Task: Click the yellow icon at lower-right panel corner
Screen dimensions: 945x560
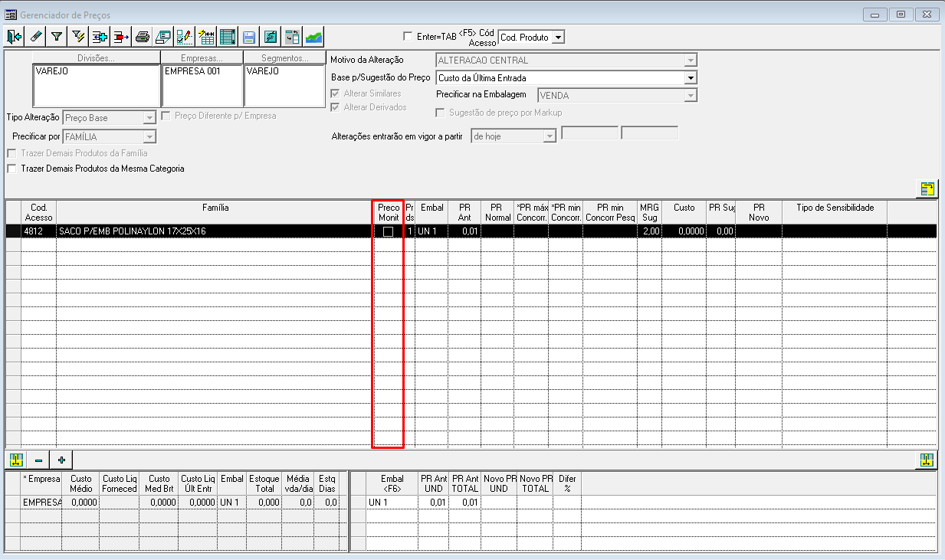Action: click(927, 460)
